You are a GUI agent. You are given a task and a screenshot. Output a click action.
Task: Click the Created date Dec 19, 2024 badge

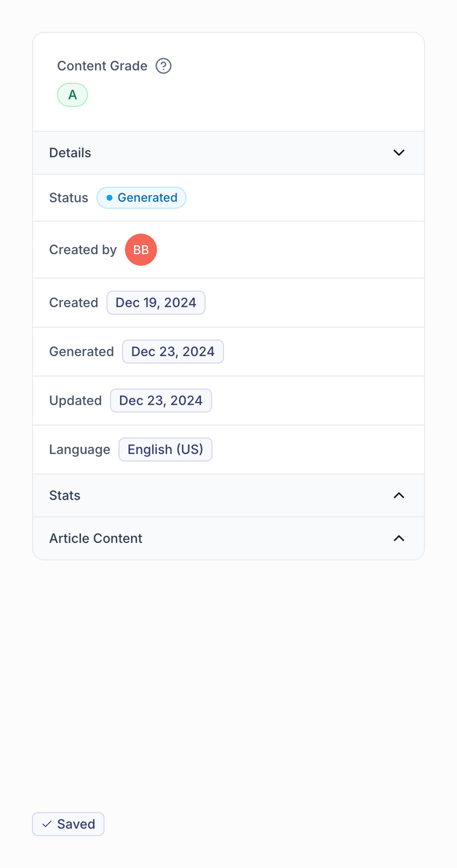[x=155, y=302]
